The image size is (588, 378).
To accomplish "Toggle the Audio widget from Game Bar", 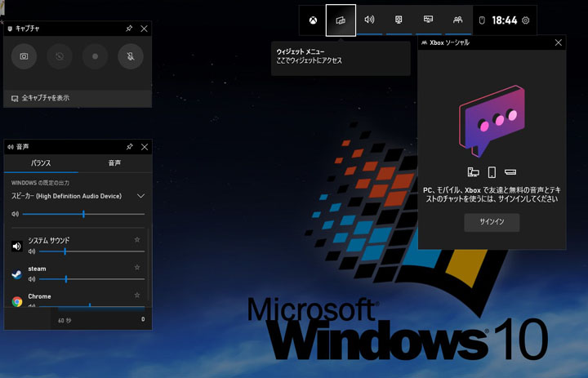I will pos(369,20).
